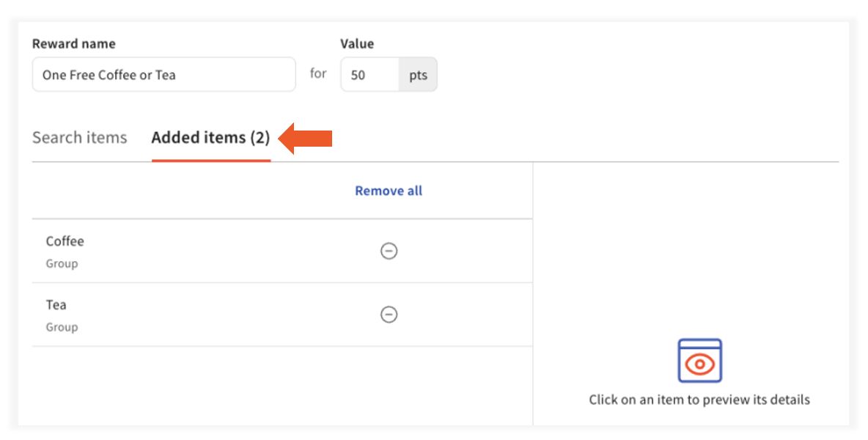The image size is (868, 440).
Task: Click the eye preview icon in right panel
Action: [x=699, y=361]
